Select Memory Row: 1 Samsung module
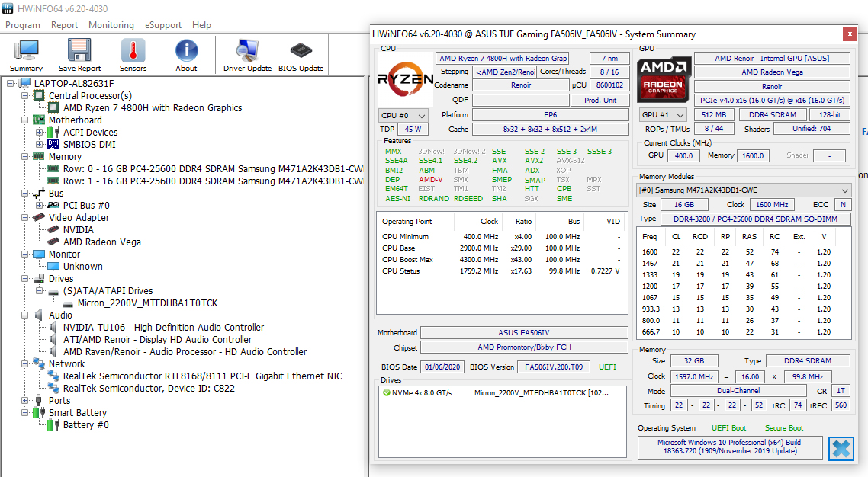The width and height of the screenshot is (868, 477). click(x=213, y=181)
